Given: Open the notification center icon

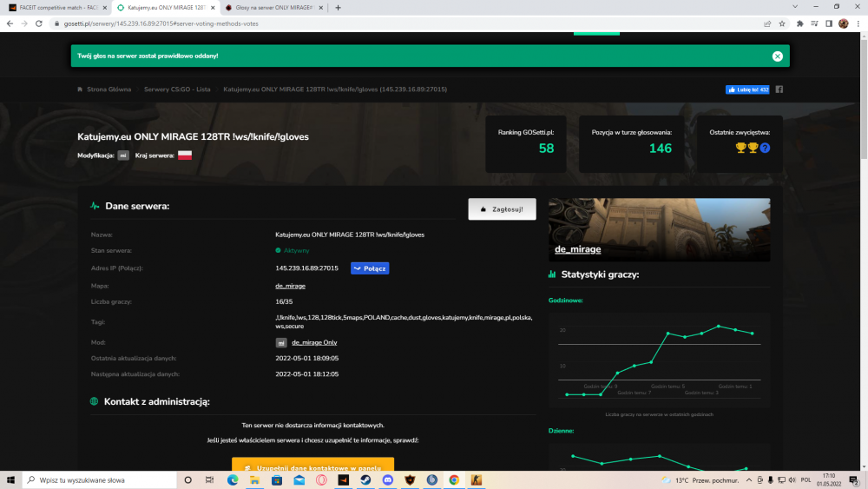Looking at the screenshot, I should coord(854,480).
